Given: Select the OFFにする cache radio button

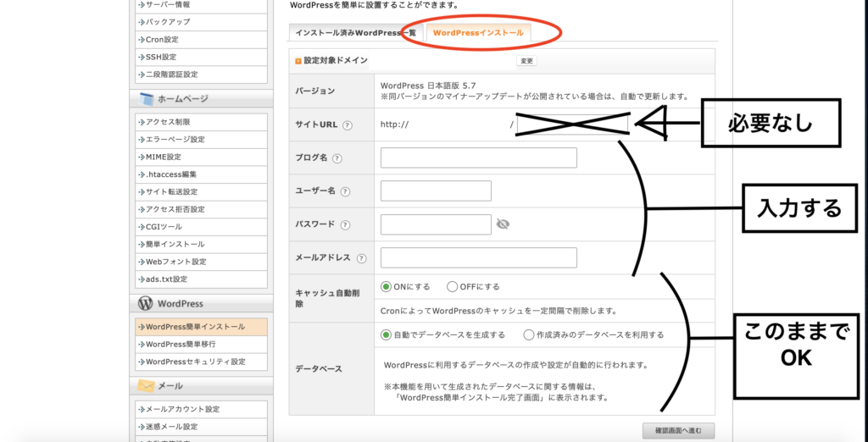Looking at the screenshot, I should pyautogui.click(x=452, y=286).
